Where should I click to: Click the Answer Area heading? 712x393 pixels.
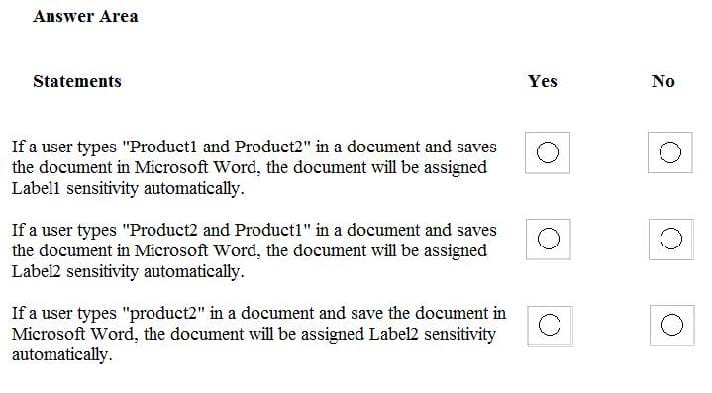pyautogui.click(x=86, y=16)
